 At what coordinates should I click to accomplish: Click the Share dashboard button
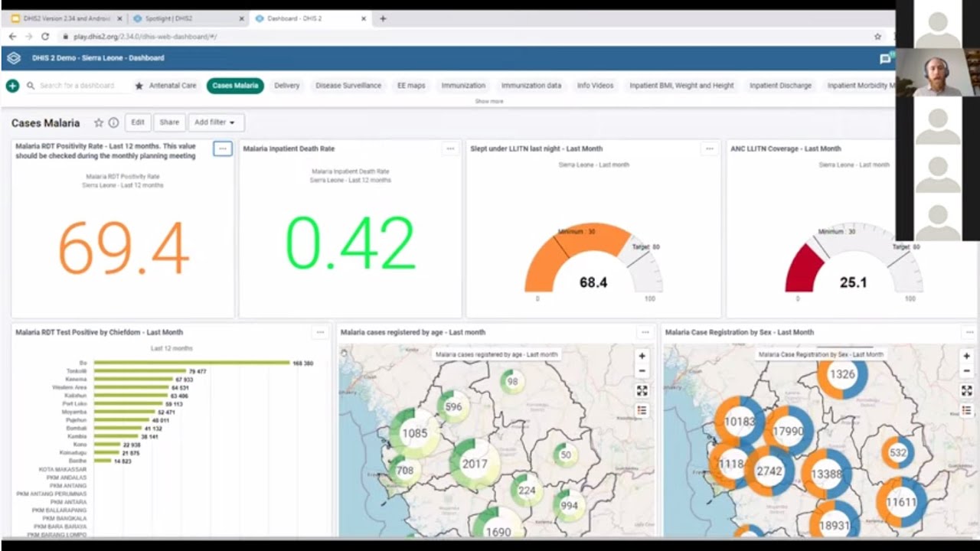169,122
